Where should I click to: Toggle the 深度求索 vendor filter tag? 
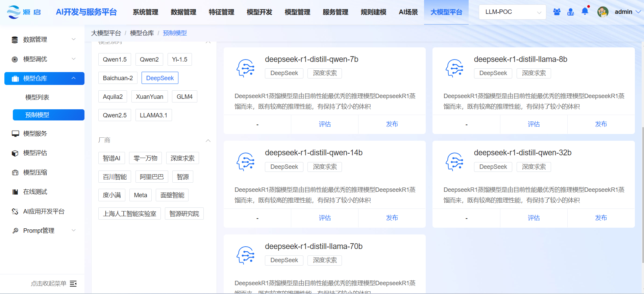pyautogui.click(x=182, y=158)
